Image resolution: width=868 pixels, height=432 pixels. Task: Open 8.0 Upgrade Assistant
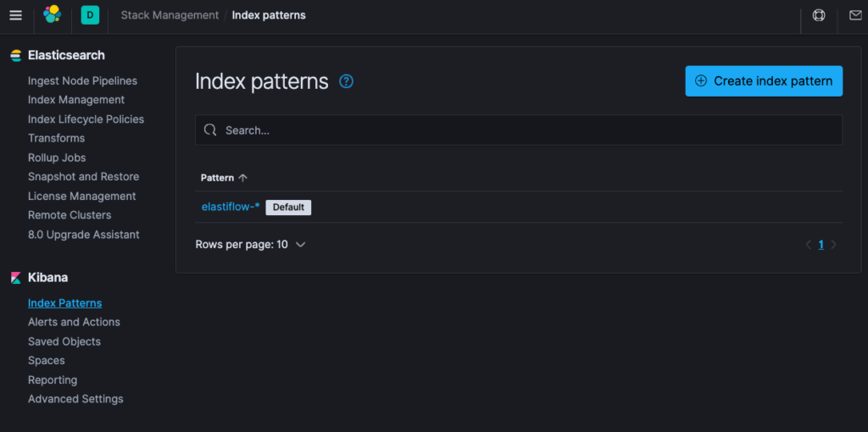84,235
